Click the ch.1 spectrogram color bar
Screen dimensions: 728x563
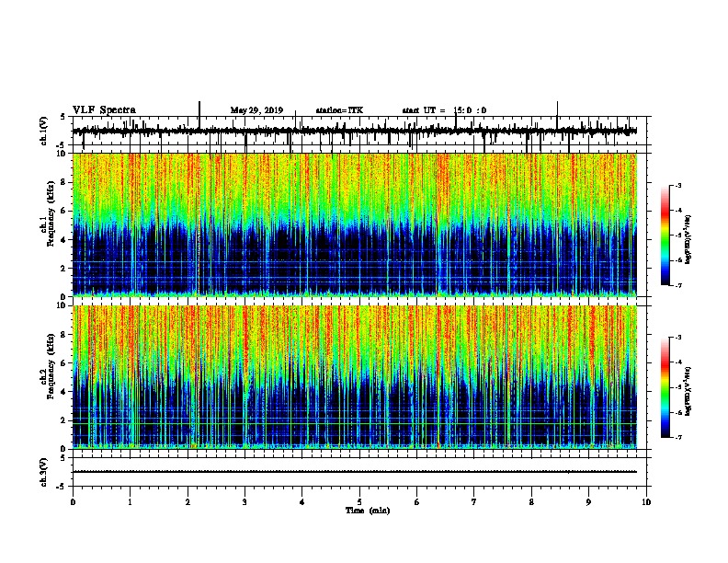click(x=665, y=236)
